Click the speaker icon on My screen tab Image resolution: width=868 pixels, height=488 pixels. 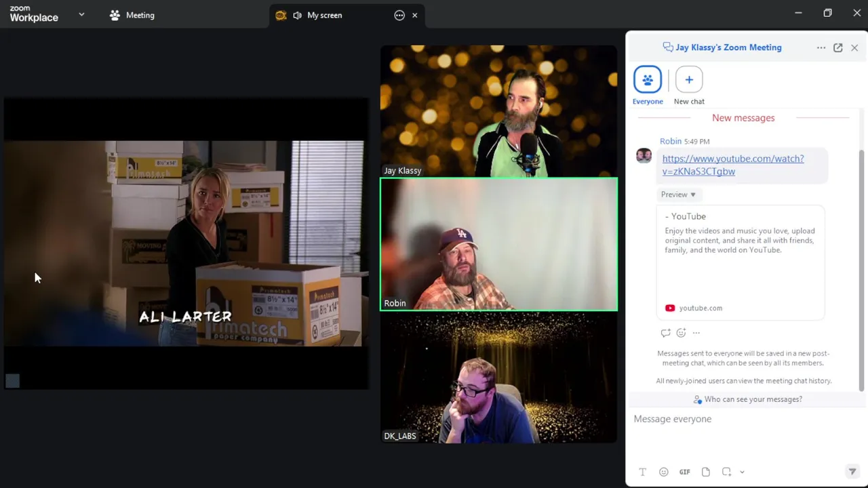(297, 15)
